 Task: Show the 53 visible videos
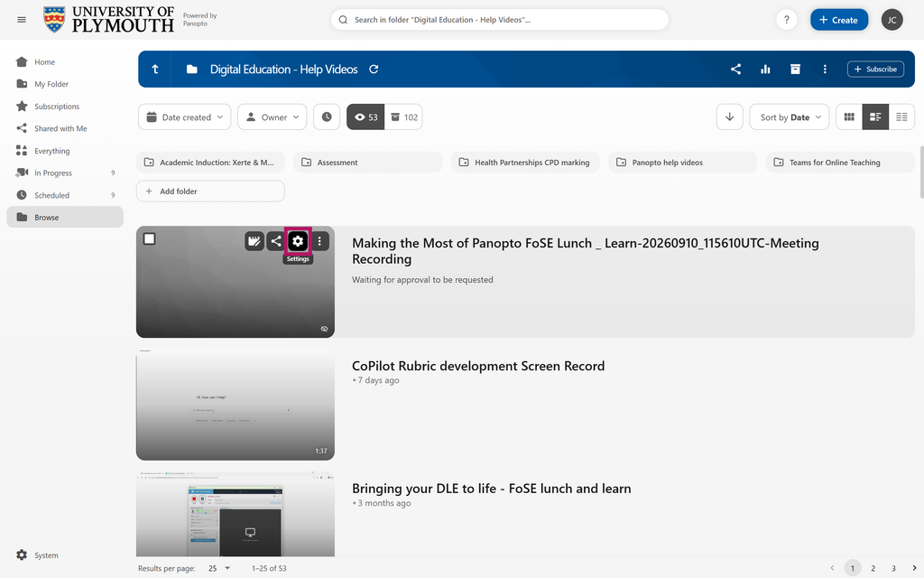(x=365, y=117)
